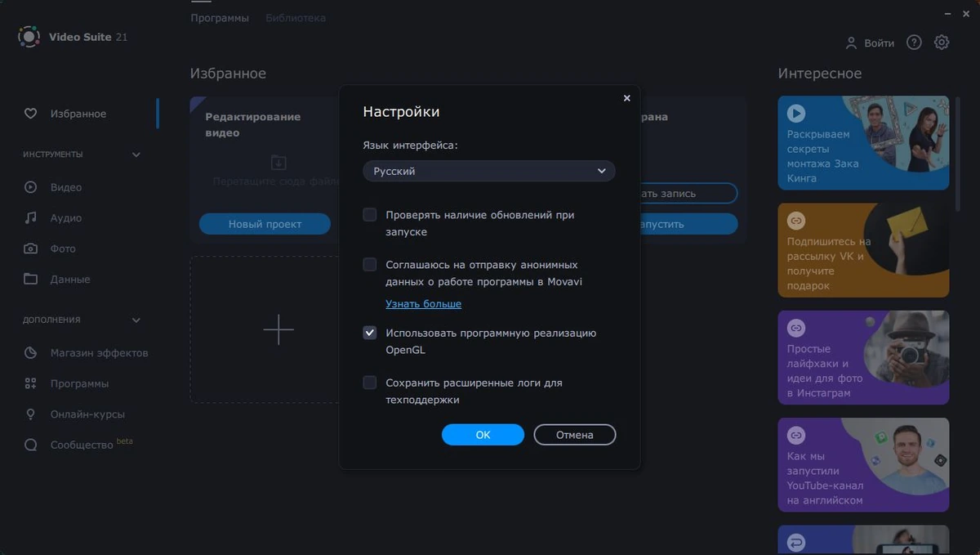This screenshot has height=555, width=980.
Task: Switch to the Программы tab
Action: coord(220,17)
